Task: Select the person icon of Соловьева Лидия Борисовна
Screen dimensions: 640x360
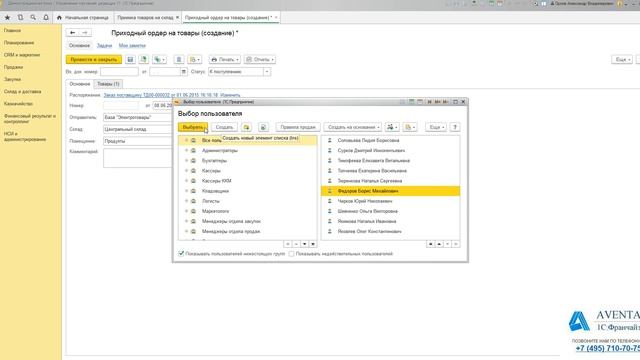Action: [x=330, y=140]
